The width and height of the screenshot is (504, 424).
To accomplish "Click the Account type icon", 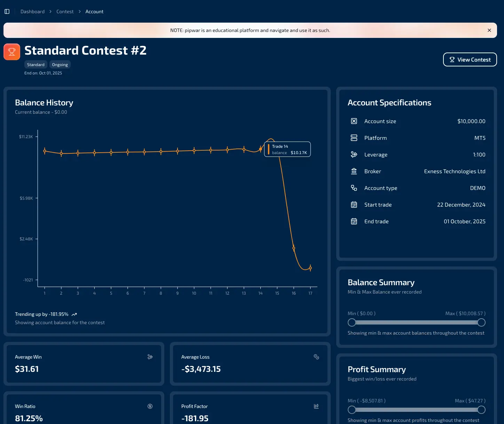I will point(354,188).
